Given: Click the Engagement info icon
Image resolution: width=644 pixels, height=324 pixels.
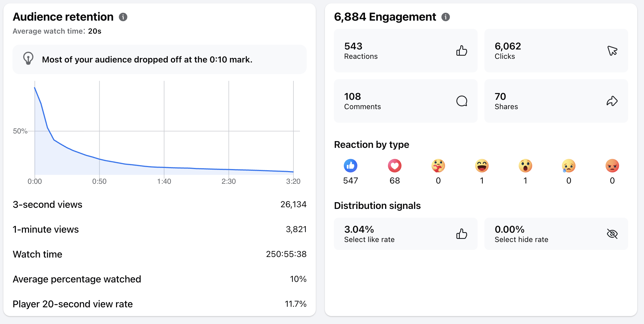Looking at the screenshot, I should 446,17.
